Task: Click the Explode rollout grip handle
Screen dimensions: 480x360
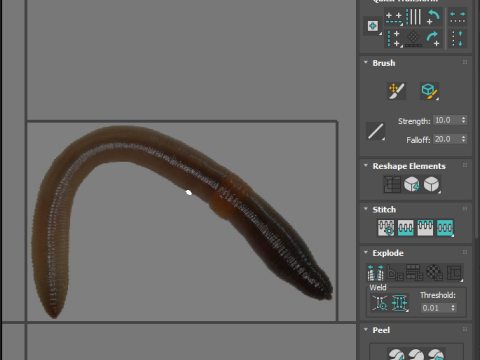Action: [x=465, y=252]
